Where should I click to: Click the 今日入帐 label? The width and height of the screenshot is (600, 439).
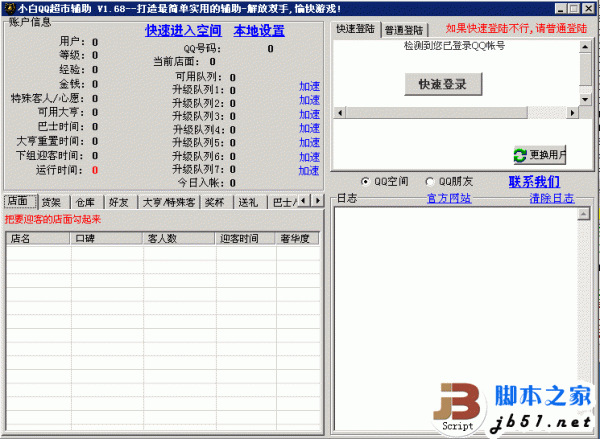point(201,183)
